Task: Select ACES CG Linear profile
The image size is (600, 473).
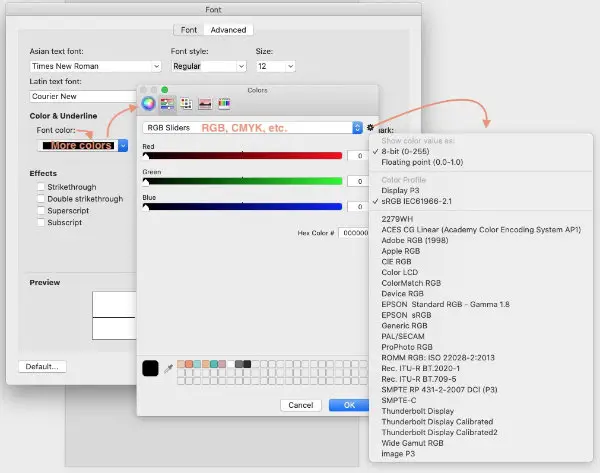Action: pyautogui.click(x=481, y=230)
